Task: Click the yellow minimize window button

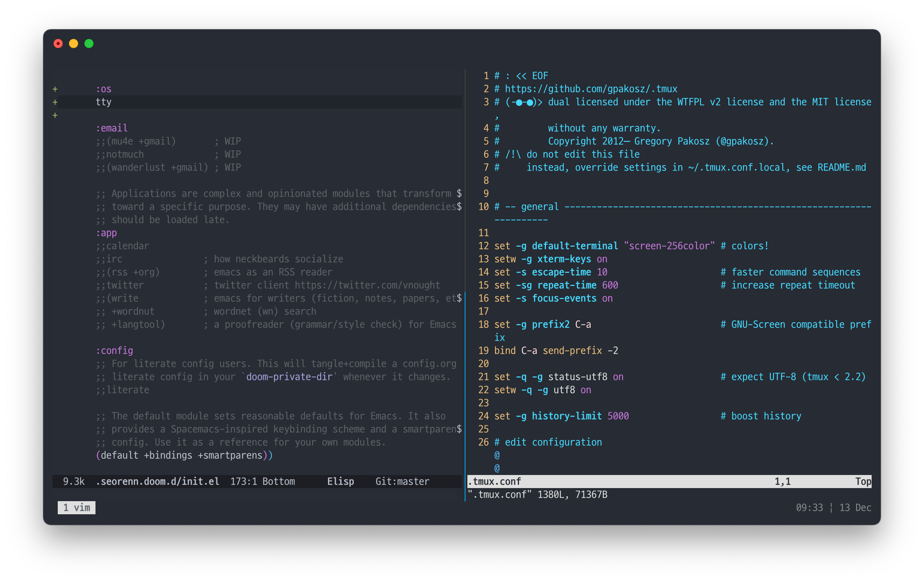Action: [74, 43]
